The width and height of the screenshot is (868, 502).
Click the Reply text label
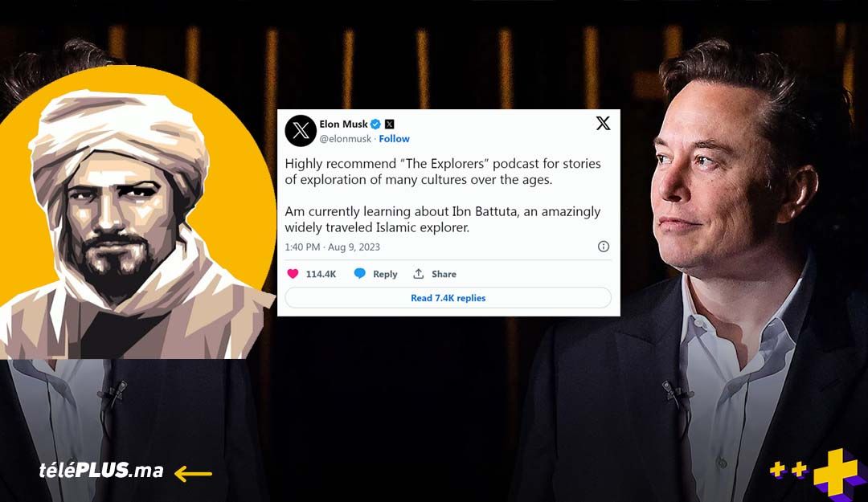[x=385, y=274]
